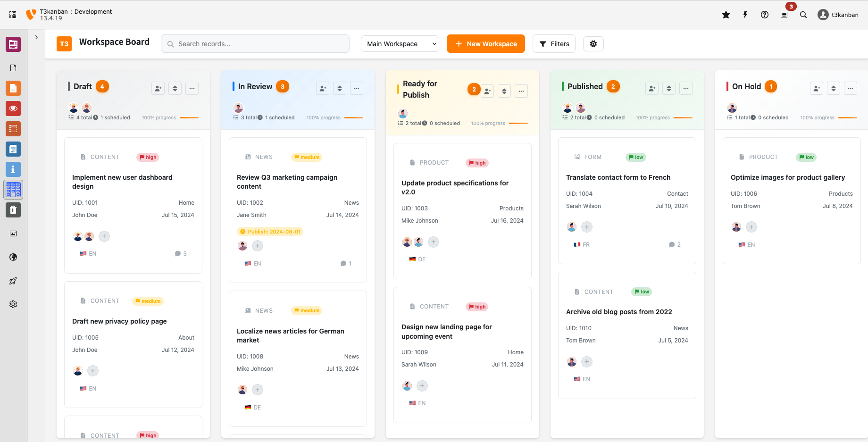This screenshot has width=868, height=442.
Task: Click the search records input field
Action: 255,43
